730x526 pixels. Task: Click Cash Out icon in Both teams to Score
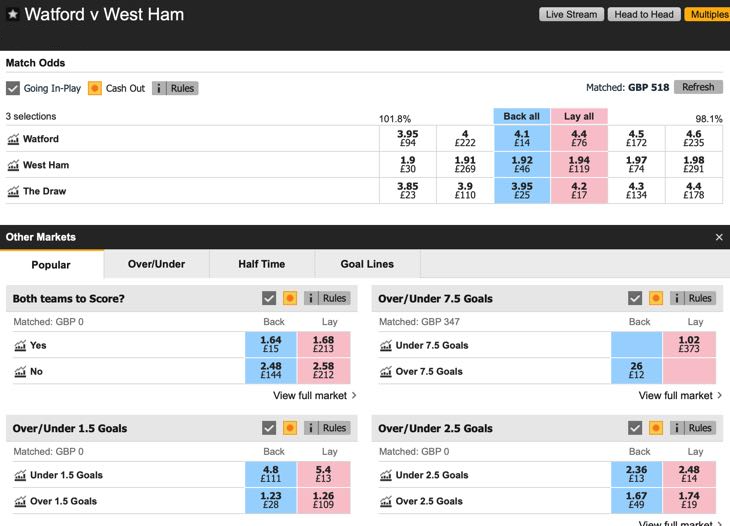(x=290, y=298)
